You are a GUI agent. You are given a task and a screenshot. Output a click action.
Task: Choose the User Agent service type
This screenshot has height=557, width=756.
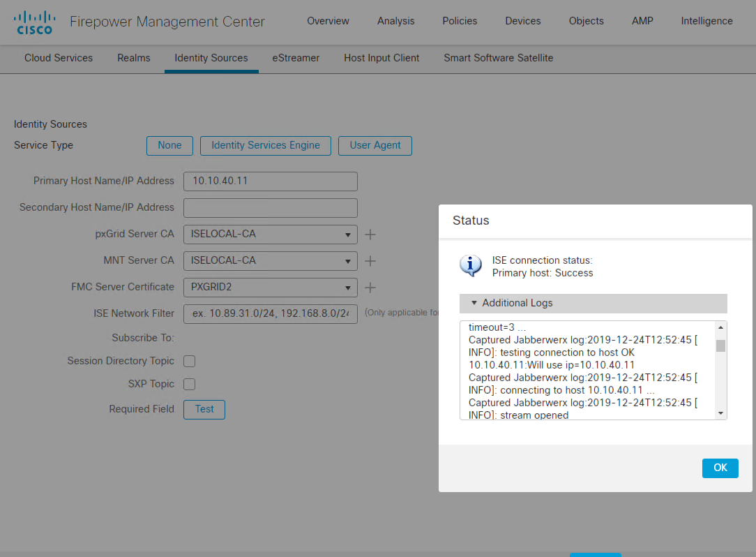pos(375,146)
